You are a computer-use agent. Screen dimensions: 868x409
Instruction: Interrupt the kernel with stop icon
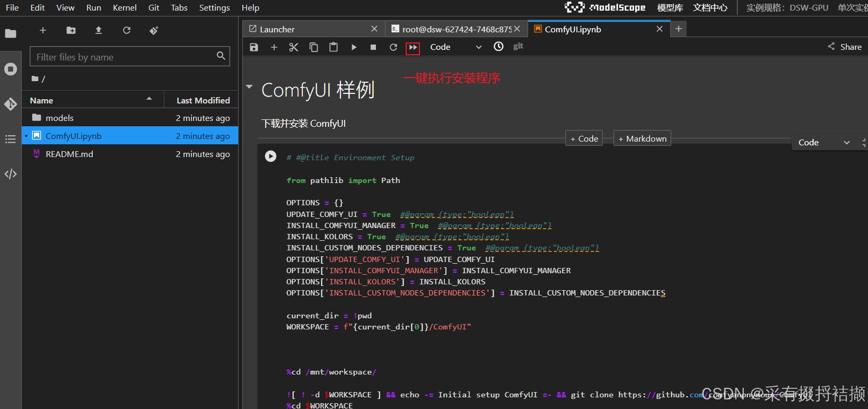tap(373, 47)
